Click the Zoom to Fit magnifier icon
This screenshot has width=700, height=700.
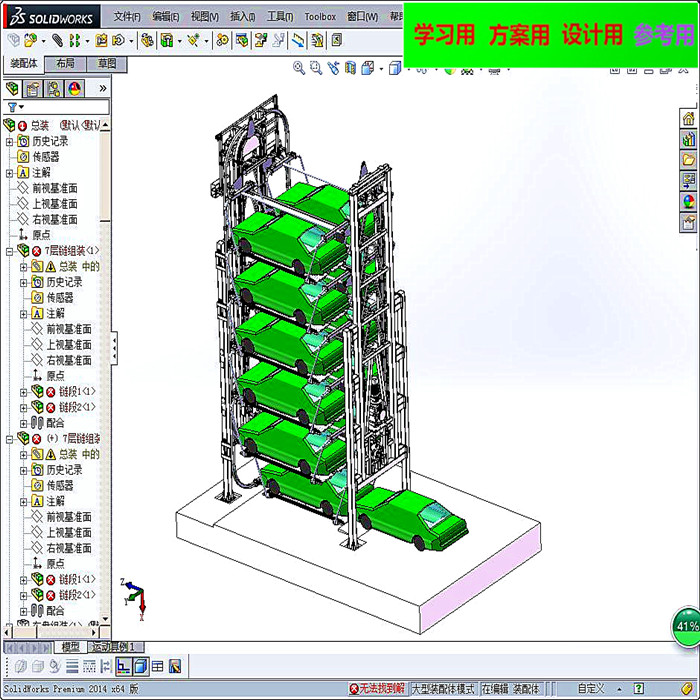click(x=299, y=68)
